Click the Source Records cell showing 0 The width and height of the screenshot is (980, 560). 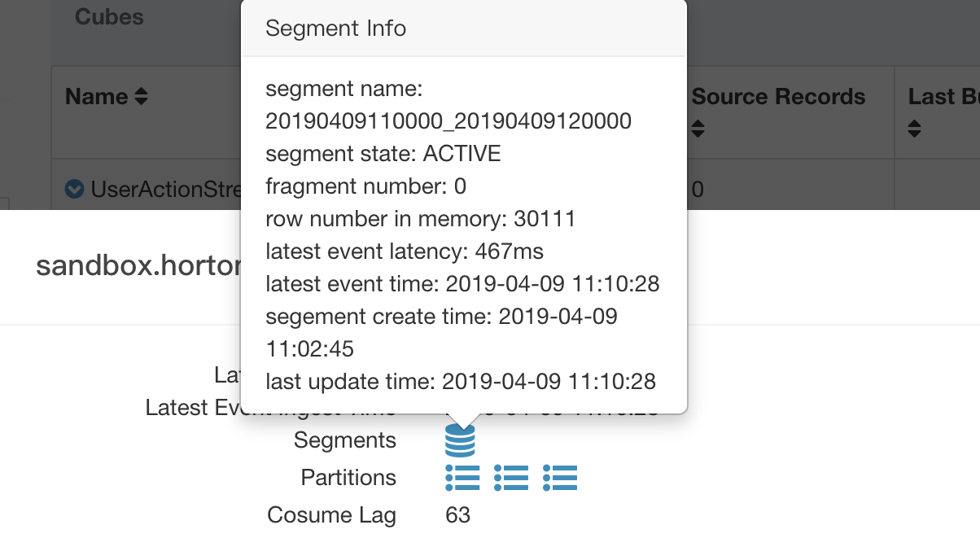point(698,190)
